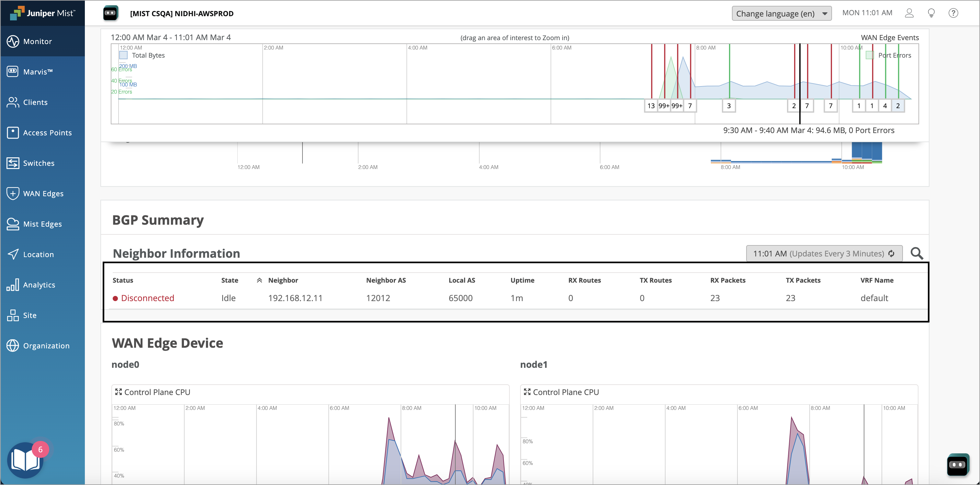Expand node1 Control Plane CPU chart
This screenshot has width=980, height=485.
click(527, 392)
